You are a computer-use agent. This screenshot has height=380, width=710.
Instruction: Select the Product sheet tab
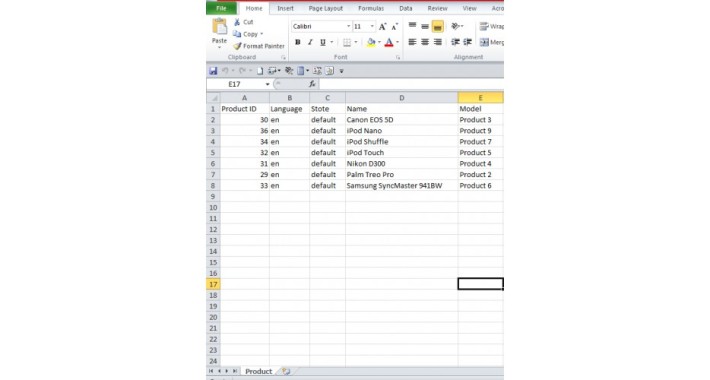tap(259, 371)
